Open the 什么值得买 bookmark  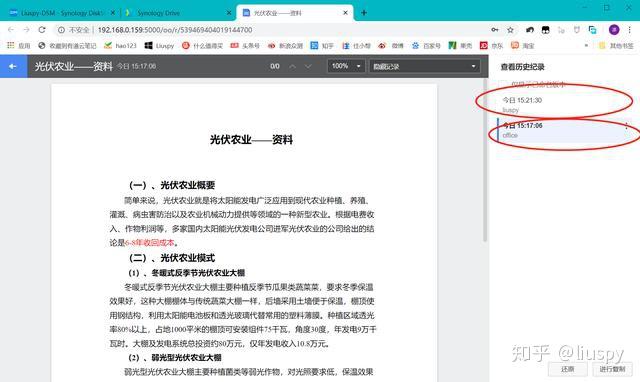(x=202, y=46)
